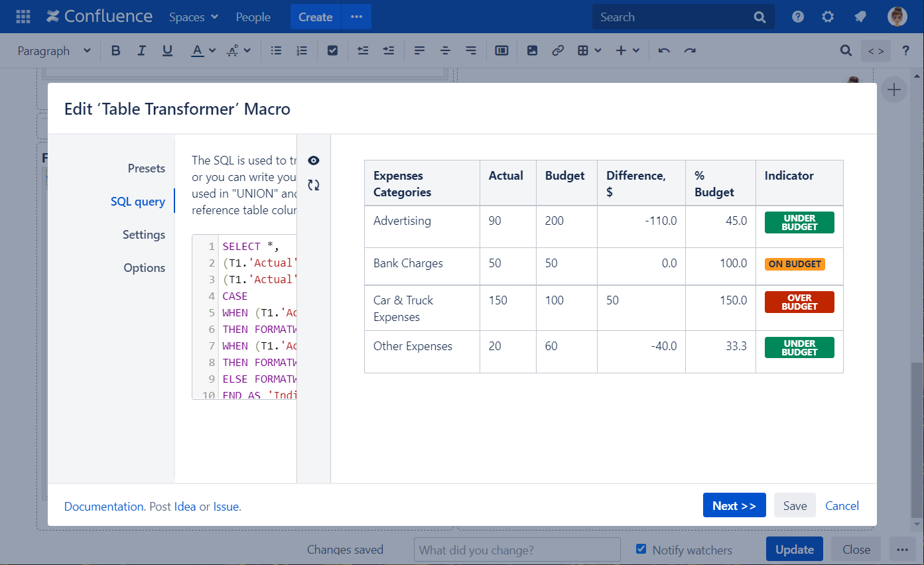Uncheck the Notify watchers checkbox
The width and height of the screenshot is (924, 565).
pyautogui.click(x=641, y=549)
